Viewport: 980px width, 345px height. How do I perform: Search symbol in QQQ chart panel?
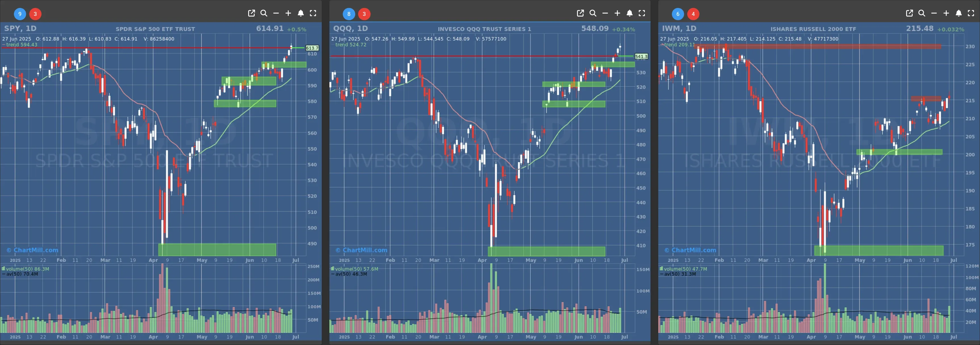click(x=593, y=13)
